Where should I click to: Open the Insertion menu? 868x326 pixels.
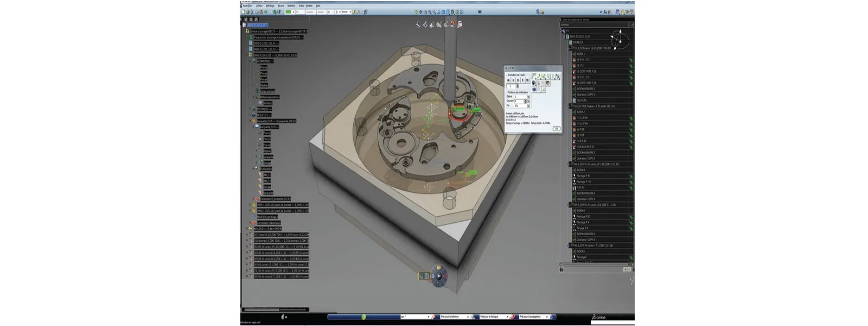tap(291, 5)
